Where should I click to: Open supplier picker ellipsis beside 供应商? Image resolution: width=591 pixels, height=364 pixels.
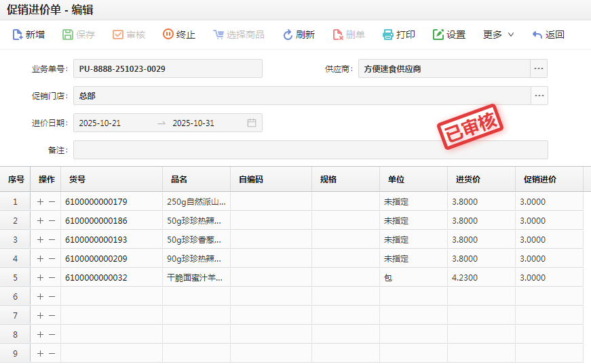coord(539,69)
